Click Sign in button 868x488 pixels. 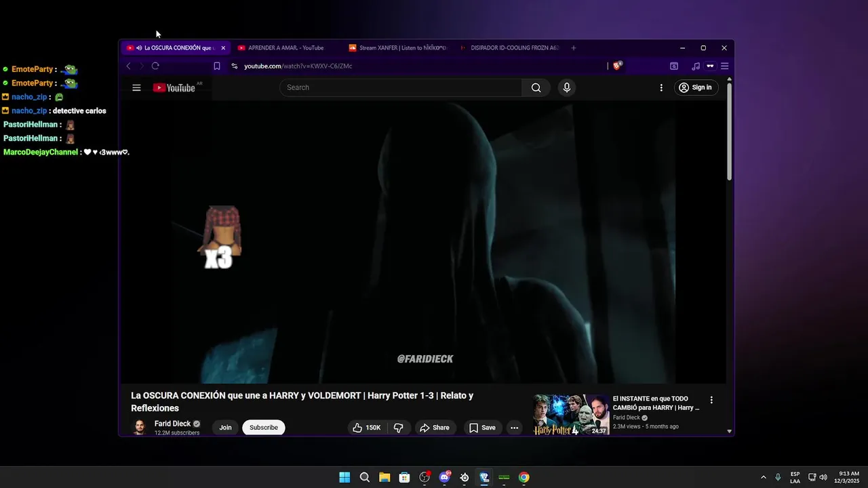coord(696,87)
